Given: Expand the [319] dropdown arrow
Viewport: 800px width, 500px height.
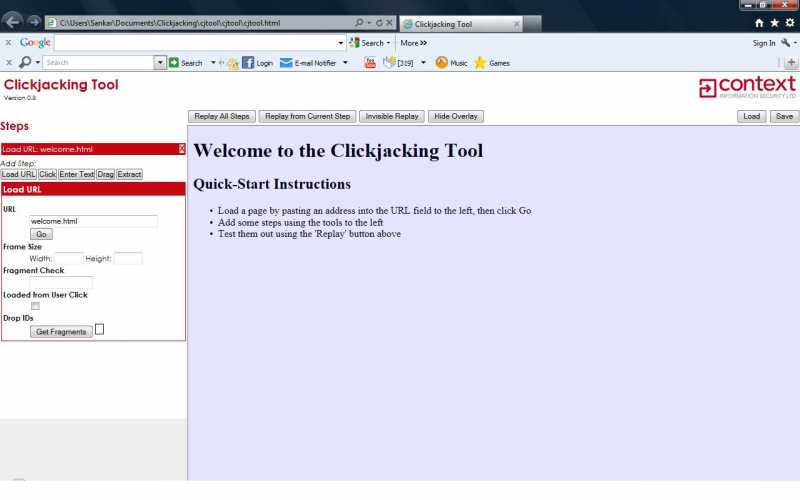Looking at the screenshot, I should [x=423, y=63].
